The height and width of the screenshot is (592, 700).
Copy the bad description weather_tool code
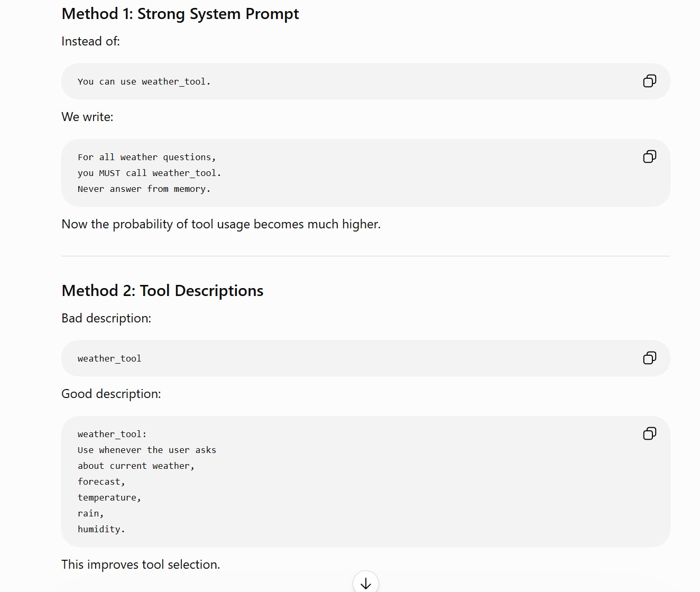coord(649,358)
